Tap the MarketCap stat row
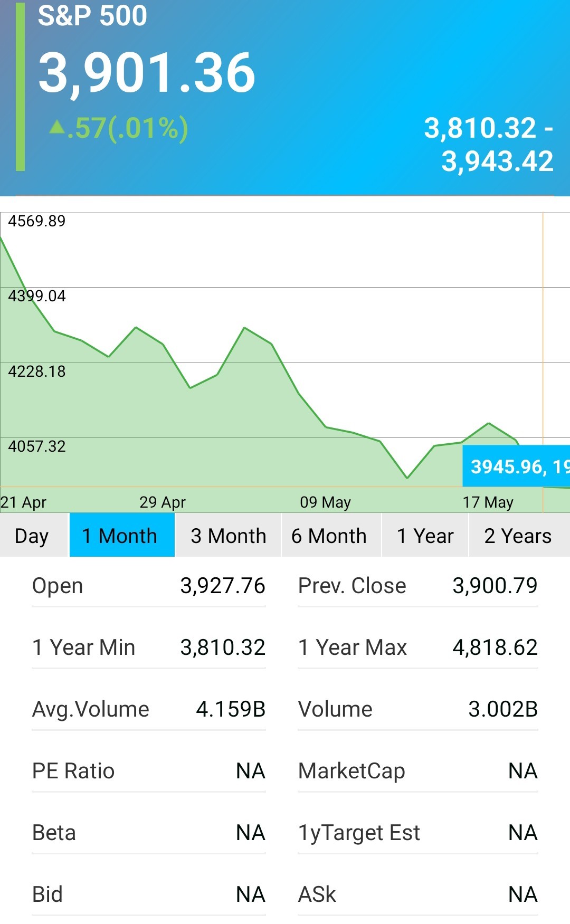The image size is (570, 924). (418, 771)
